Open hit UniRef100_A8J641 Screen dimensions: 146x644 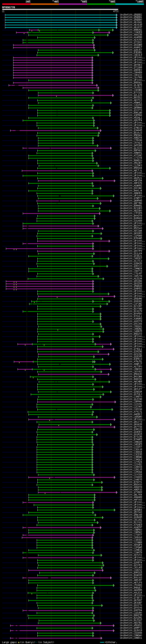pos(131,22)
